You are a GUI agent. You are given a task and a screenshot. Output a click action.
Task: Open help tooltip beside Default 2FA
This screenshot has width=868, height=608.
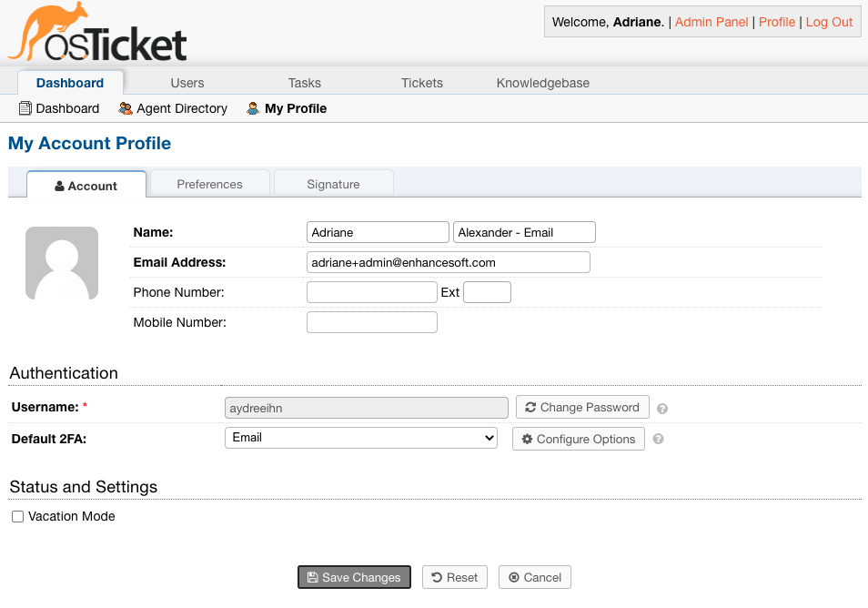[657, 439]
